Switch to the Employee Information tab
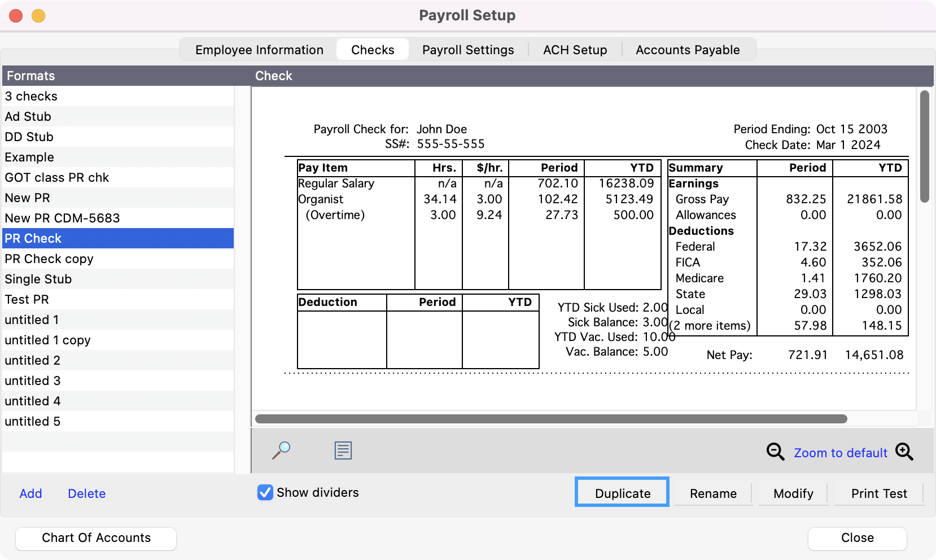Viewport: 936px width, 560px height. [259, 50]
